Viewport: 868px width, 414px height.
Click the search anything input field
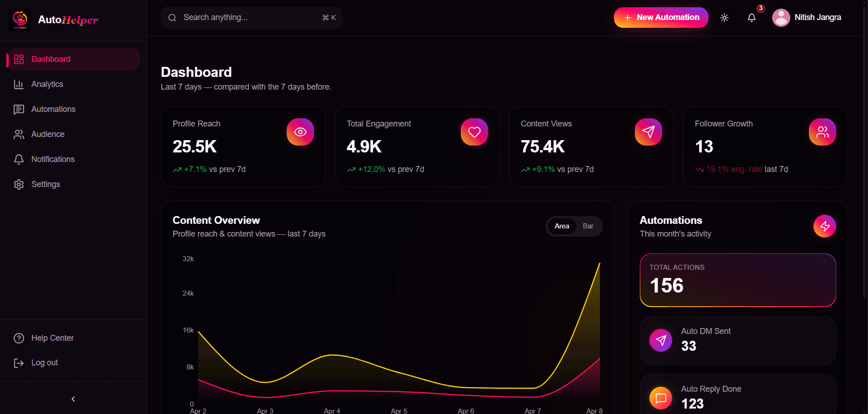coord(251,17)
